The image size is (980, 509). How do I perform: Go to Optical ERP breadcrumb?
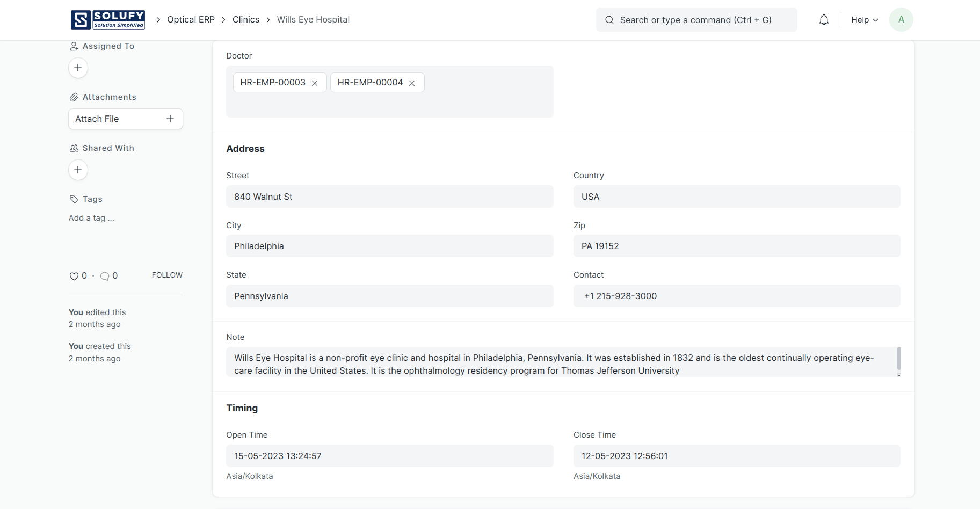click(191, 20)
